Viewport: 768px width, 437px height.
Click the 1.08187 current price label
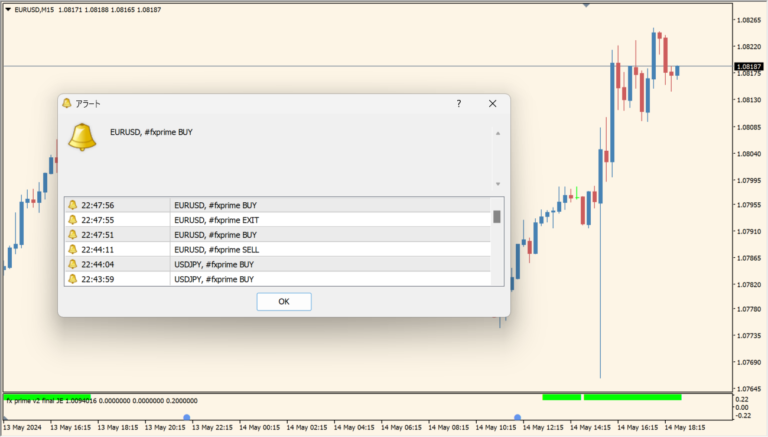click(x=747, y=66)
